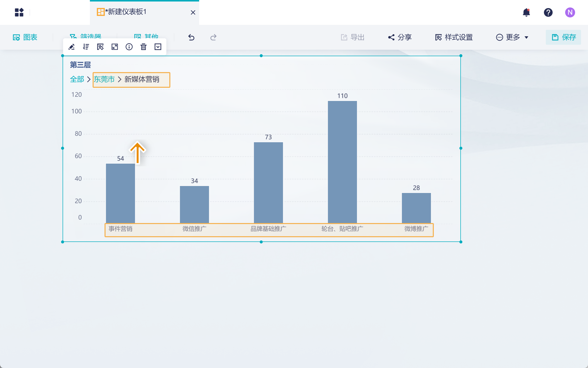Image resolution: width=588 pixels, height=368 pixels.
Task: Open the 筛选器 menu
Action: [86, 36]
